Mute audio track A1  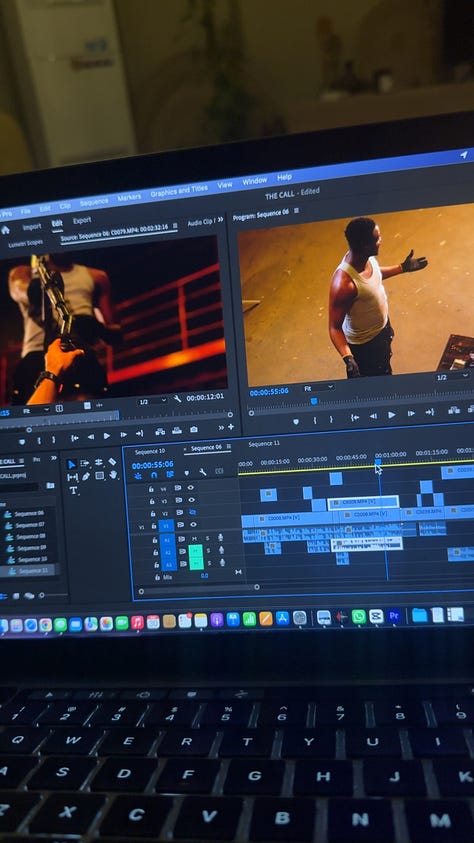[195, 538]
